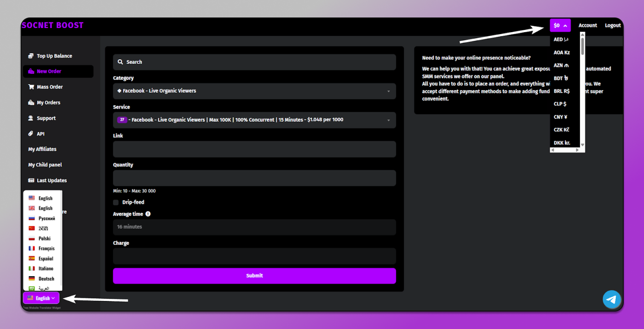Click the SOCNET BOOST logo
Screen dimensions: 644x329
point(52,25)
